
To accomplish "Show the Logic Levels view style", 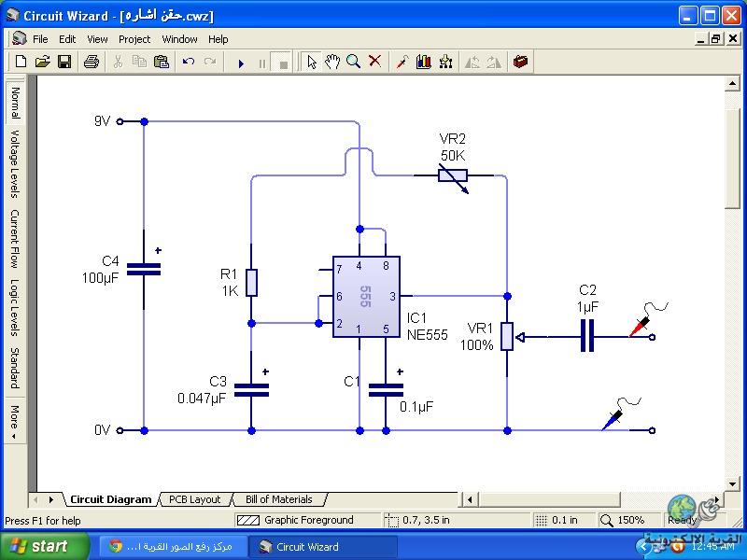I will pyautogui.click(x=15, y=308).
